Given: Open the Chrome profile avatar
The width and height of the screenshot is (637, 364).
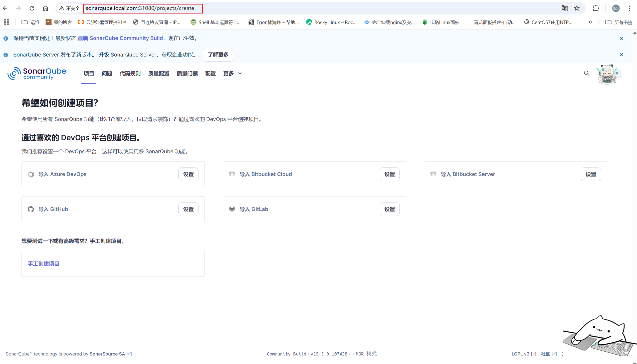Looking at the screenshot, I should 616,8.
